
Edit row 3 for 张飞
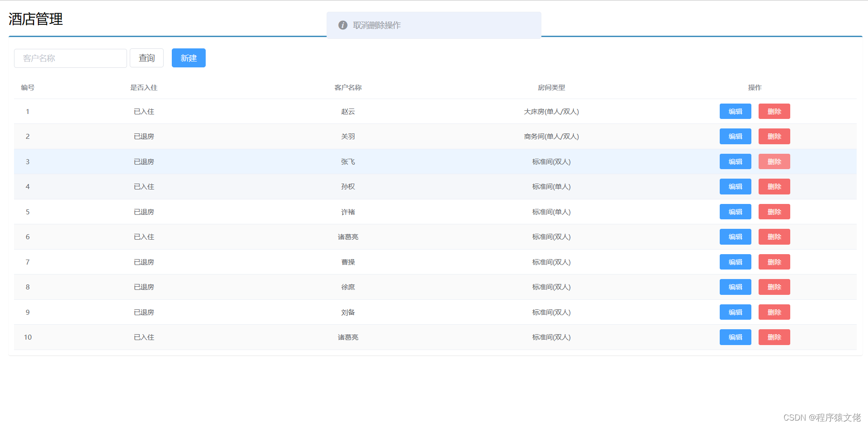tap(735, 161)
